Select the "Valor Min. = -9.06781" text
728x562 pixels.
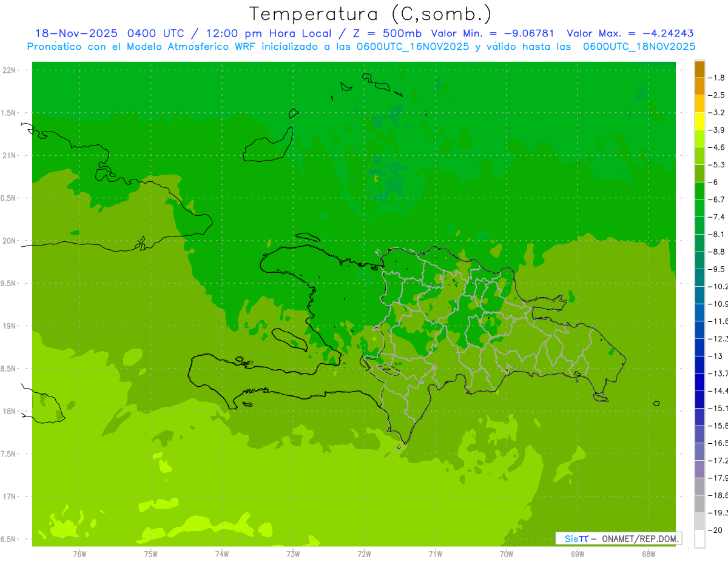click(493, 33)
